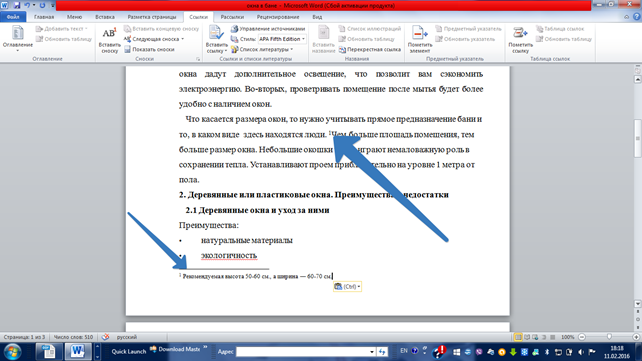This screenshot has height=361, width=642.
Task: Switch to the Вставка tab
Action: (105, 17)
